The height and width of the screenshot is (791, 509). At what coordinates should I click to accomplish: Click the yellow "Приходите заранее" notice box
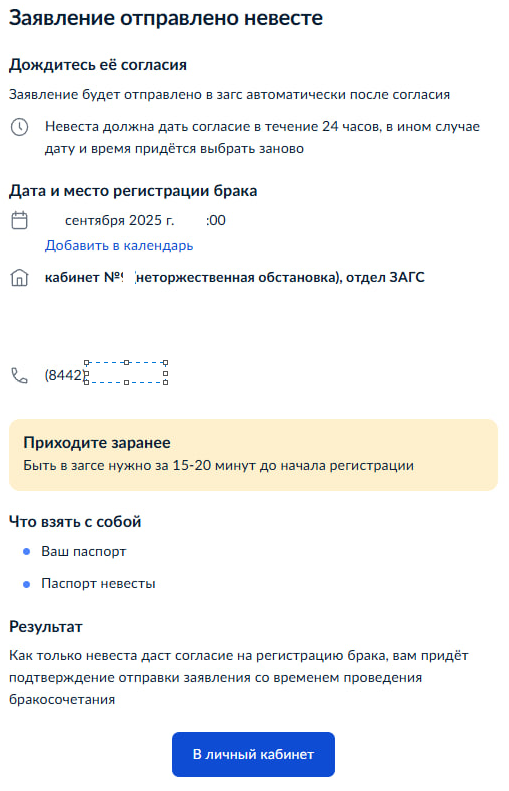[253, 455]
